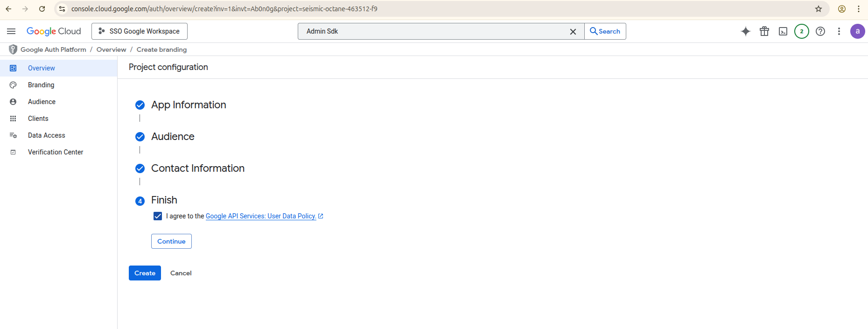This screenshot has height=329, width=868.
Task: Uncheck the User Data Policy agreement checkbox
Action: (158, 216)
